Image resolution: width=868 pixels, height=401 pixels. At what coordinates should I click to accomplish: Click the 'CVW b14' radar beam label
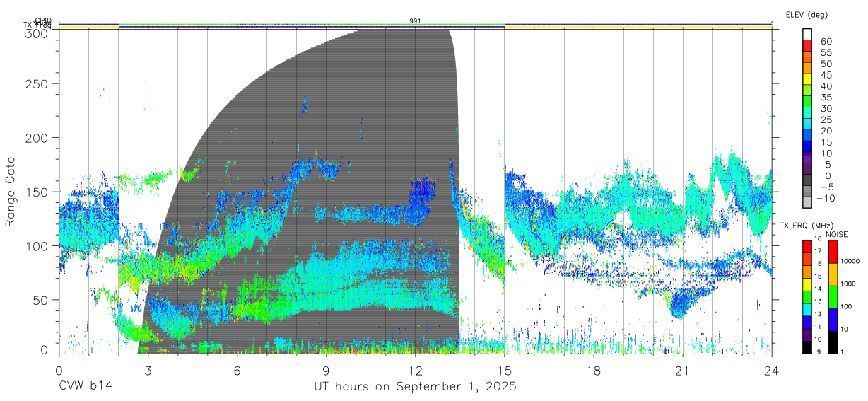pos(86,387)
